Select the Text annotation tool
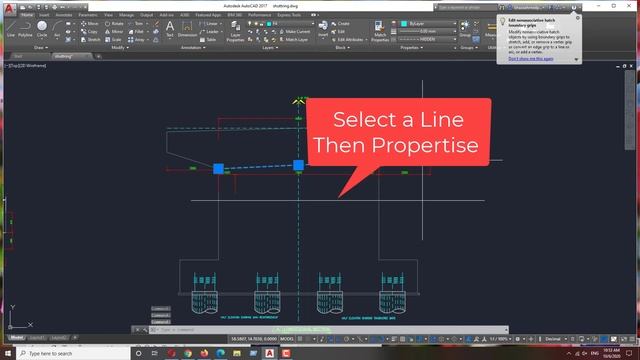 (x=170, y=29)
